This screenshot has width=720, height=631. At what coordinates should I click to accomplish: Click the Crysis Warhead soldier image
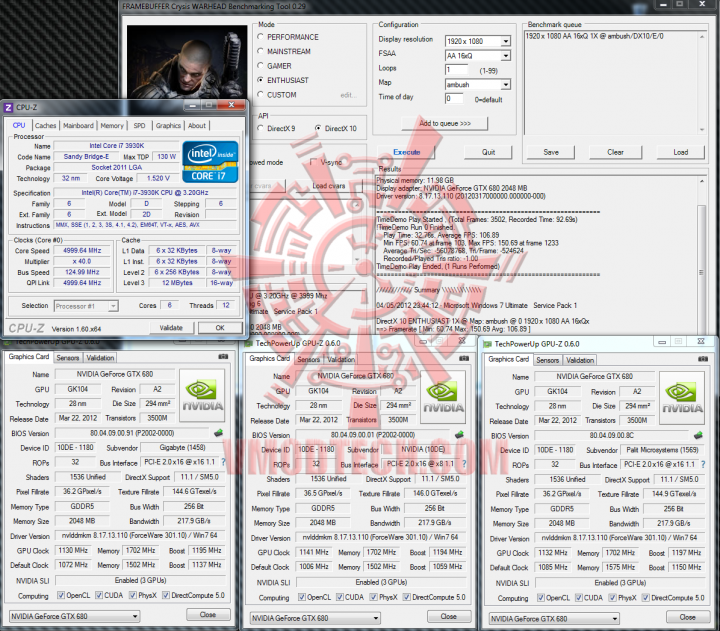tap(187, 62)
